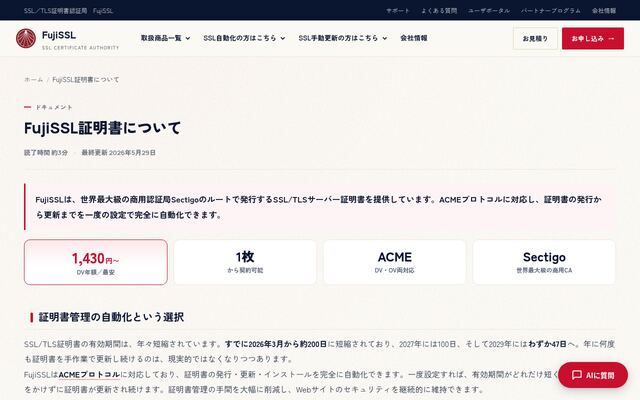Click the ホーム breadcrumb link
640x400 pixels.
coord(33,80)
